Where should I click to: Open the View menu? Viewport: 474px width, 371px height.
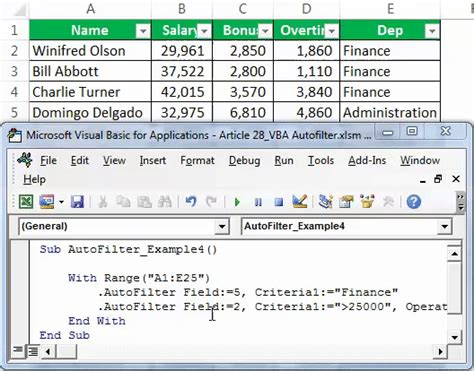click(x=114, y=161)
